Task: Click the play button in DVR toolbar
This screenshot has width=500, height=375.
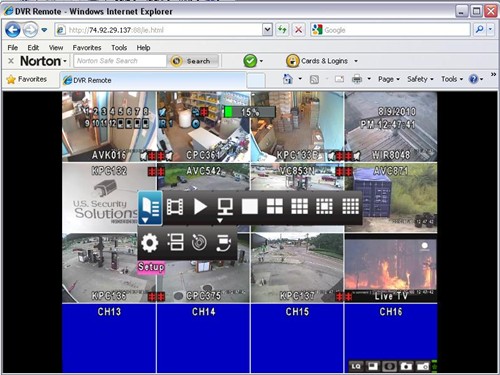Action: pos(200,207)
